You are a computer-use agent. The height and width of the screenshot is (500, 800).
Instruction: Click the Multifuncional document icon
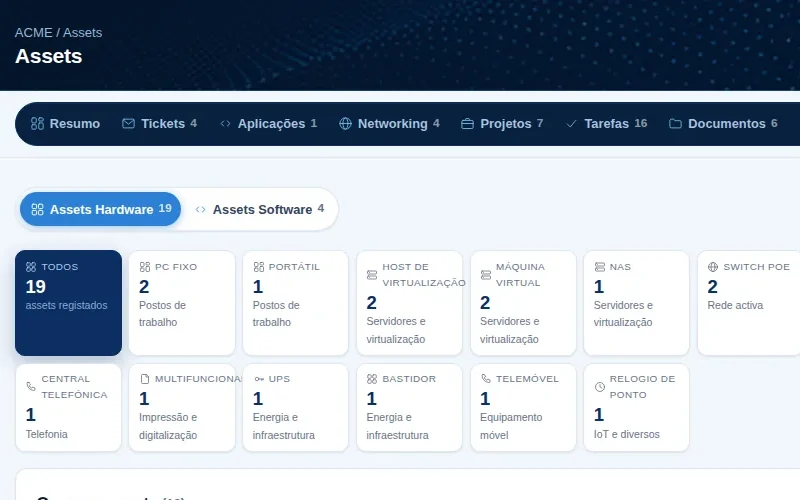[x=145, y=379]
